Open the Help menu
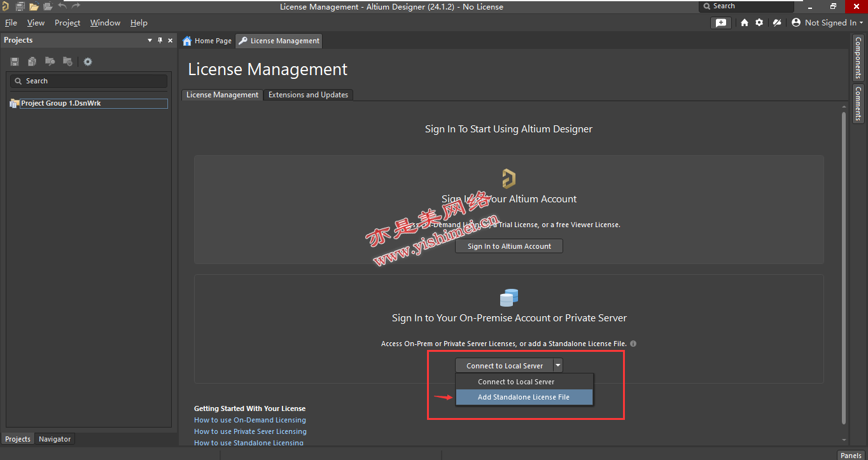 (139, 22)
